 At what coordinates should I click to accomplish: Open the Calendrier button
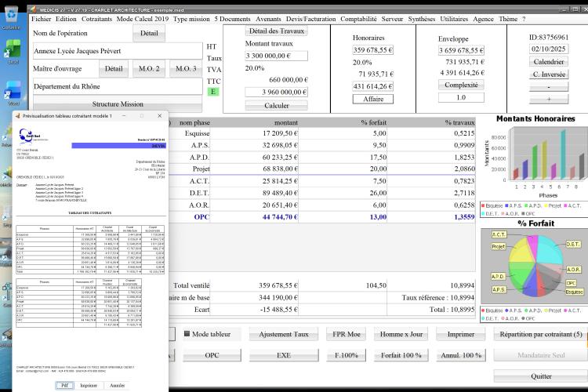[549, 61]
